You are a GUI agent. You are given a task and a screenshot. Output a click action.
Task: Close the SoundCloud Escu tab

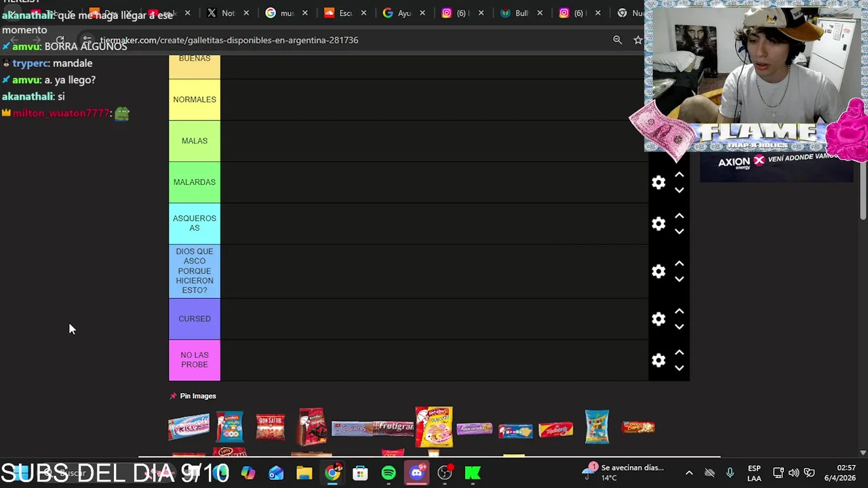coord(363,13)
